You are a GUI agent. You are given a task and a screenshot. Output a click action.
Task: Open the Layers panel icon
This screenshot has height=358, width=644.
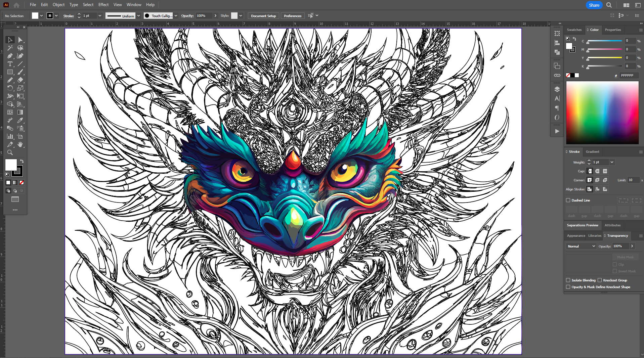(557, 89)
